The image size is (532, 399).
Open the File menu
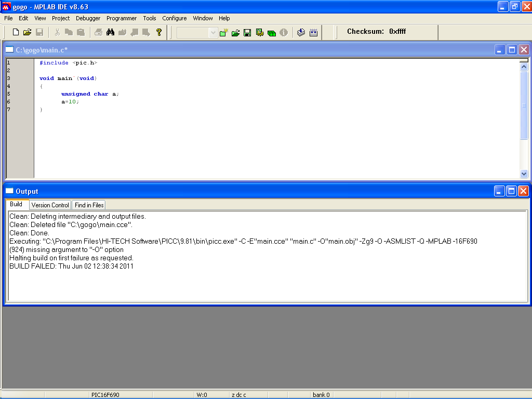(x=8, y=18)
